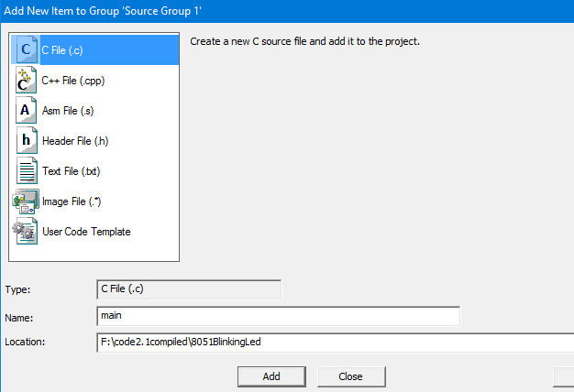574x392 pixels.
Task: Click the partially visible button beside Close
Action: 564,376
